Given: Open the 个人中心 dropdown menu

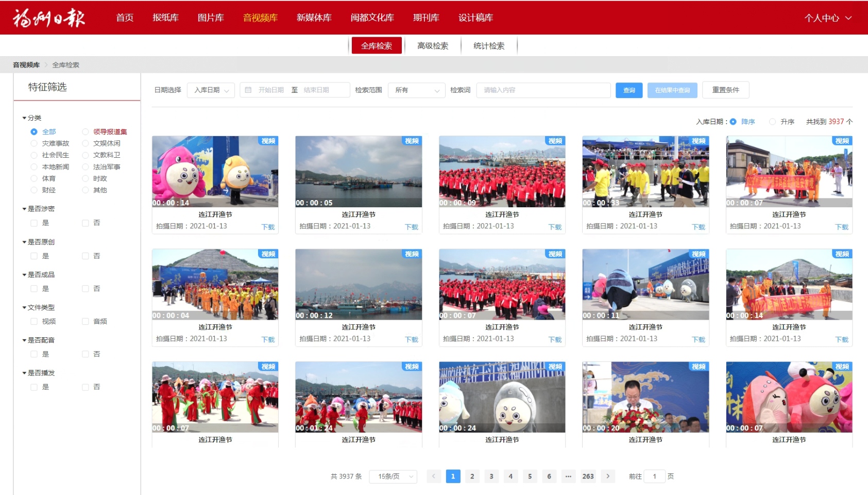Looking at the screenshot, I should [x=828, y=18].
